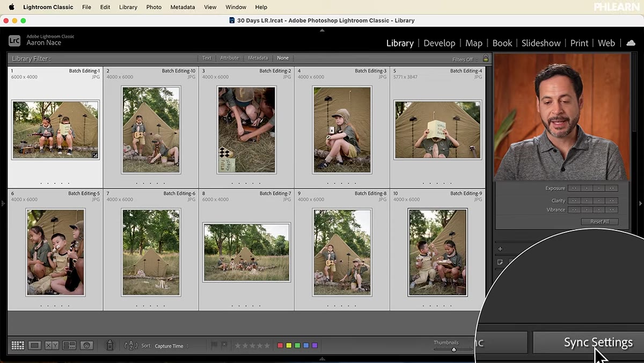Open Survey view icon
The width and height of the screenshot is (644, 363).
(x=69, y=346)
